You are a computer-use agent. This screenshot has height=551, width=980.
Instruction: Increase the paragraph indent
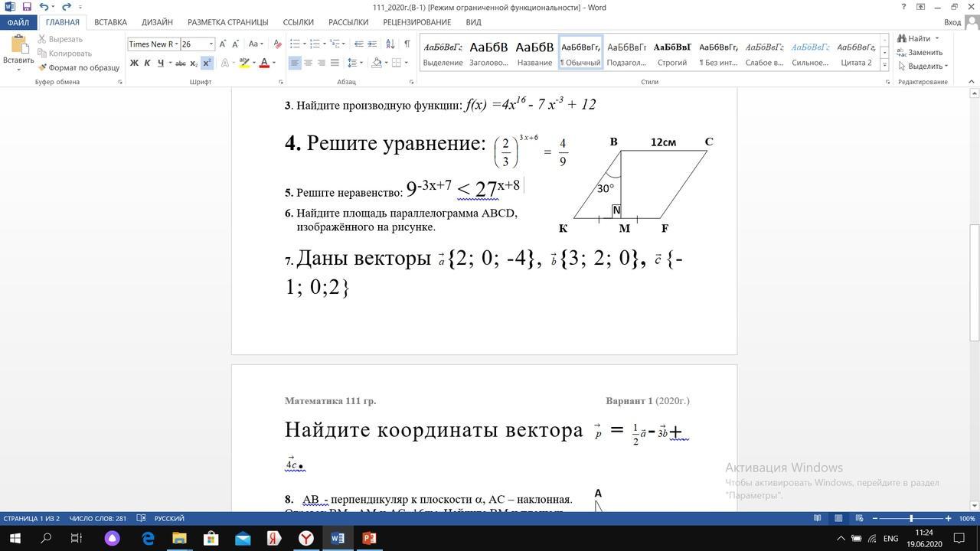click(x=372, y=44)
